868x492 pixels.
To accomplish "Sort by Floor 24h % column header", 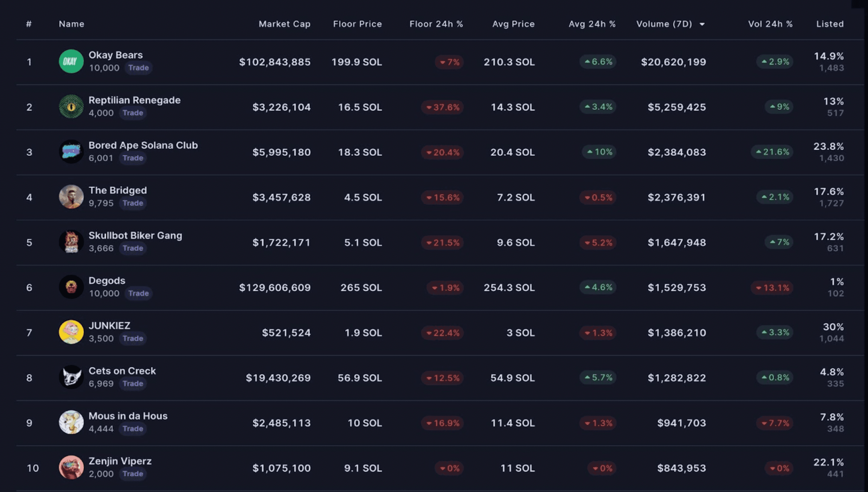I will (x=436, y=24).
